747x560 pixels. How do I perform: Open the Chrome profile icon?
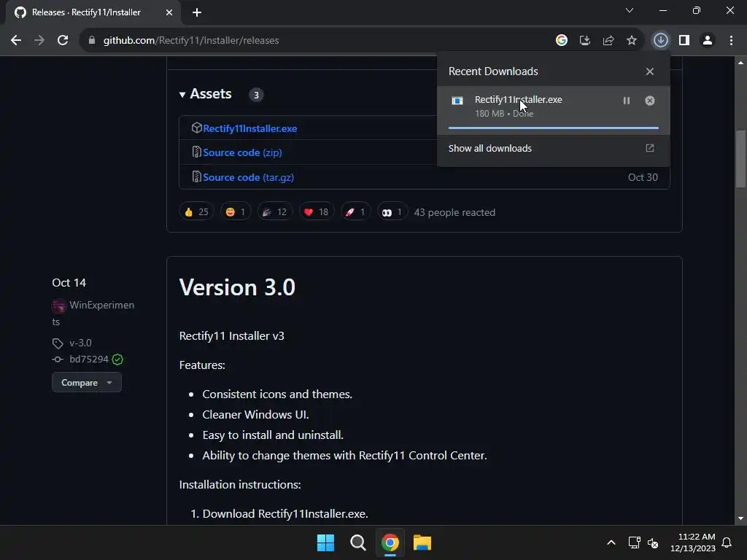click(708, 41)
